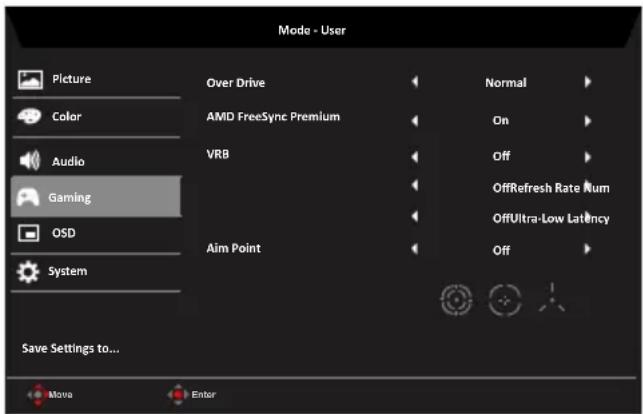Select the Picture menu icon

30,80
